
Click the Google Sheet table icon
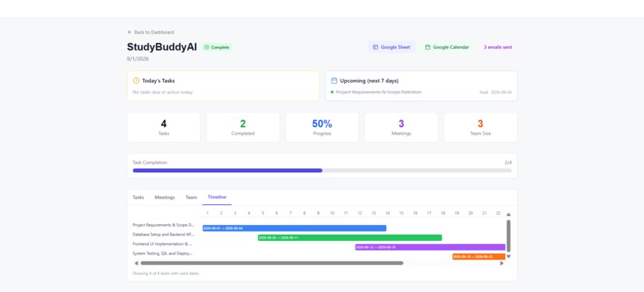(376, 47)
